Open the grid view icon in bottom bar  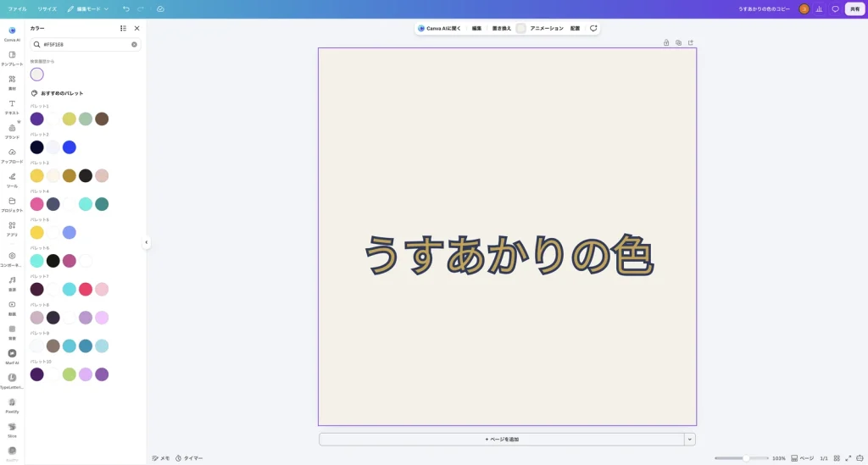pos(837,458)
